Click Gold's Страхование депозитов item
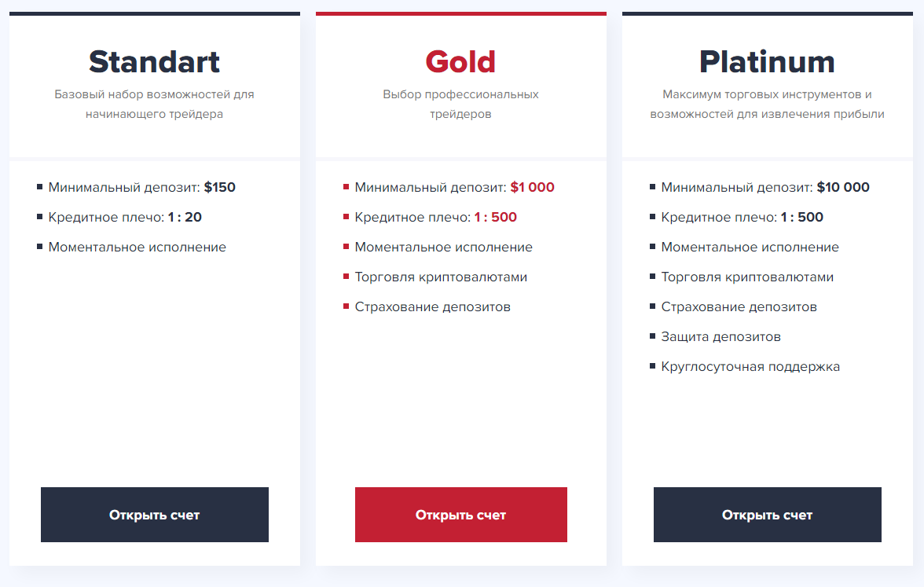The height and width of the screenshot is (587, 924). 432,307
